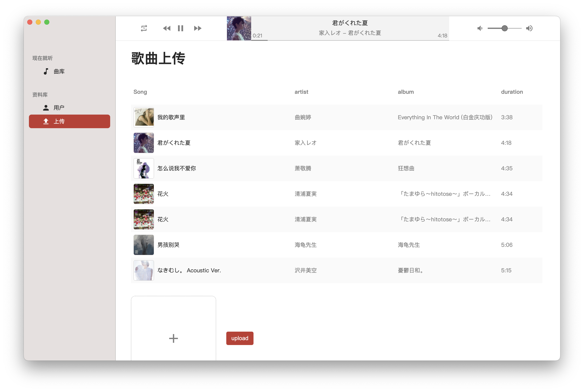The image size is (584, 392).
Task: Pause the currently playing song
Action: [181, 28]
